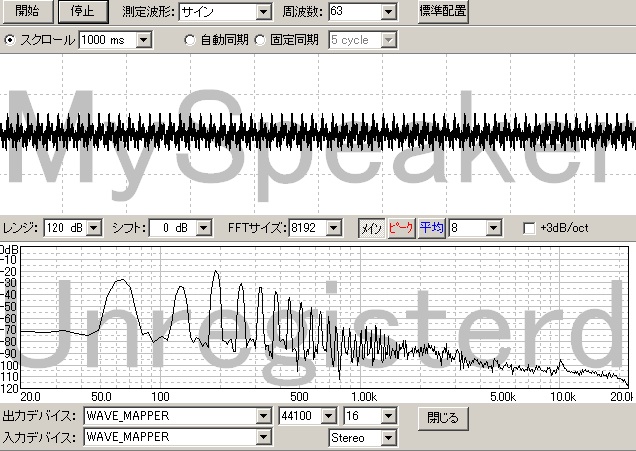
Task: Open the 周波数 frequency dropdown arrow
Action: [x=388, y=12]
